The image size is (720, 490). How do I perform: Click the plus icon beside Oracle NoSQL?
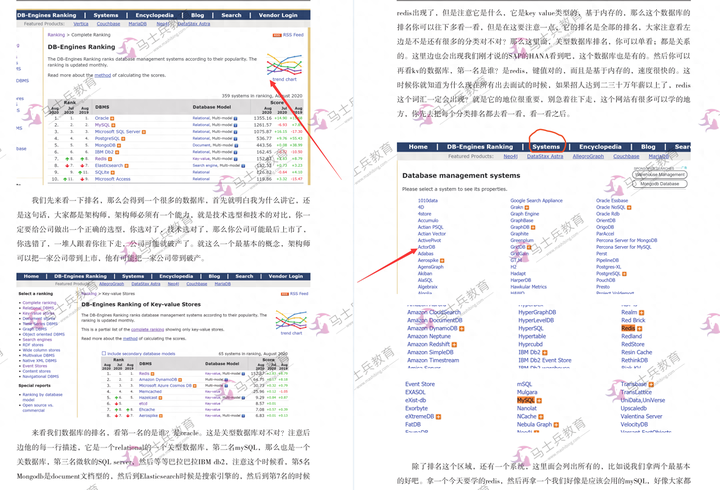point(629,208)
